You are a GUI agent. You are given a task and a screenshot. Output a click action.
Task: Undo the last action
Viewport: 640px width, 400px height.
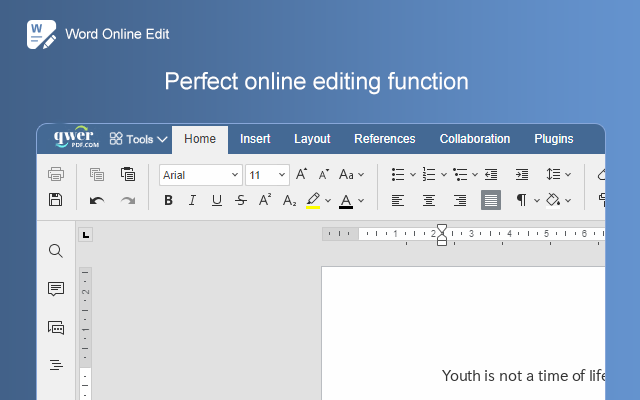click(97, 200)
